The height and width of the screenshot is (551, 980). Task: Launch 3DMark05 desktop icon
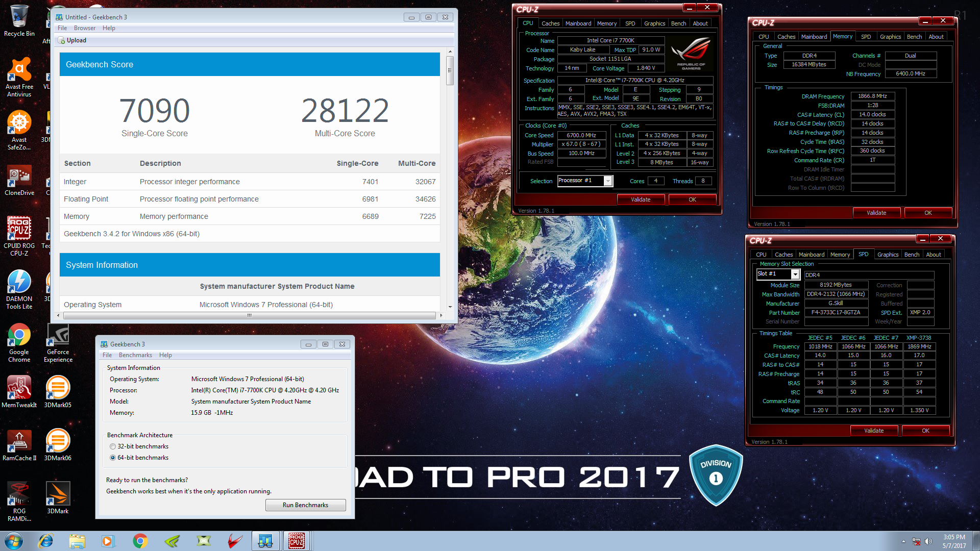click(58, 392)
